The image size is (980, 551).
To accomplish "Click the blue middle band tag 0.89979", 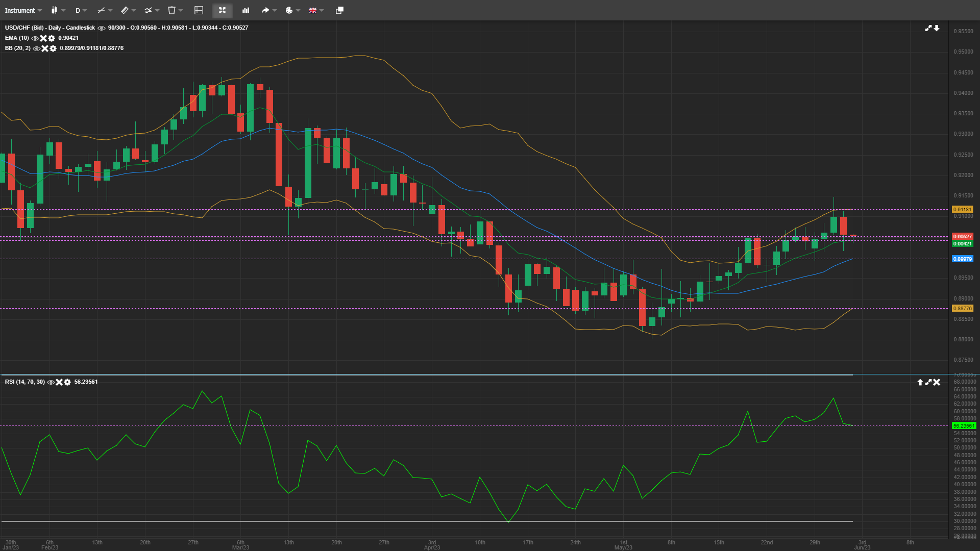I will pyautogui.click(x=963, y=259).
